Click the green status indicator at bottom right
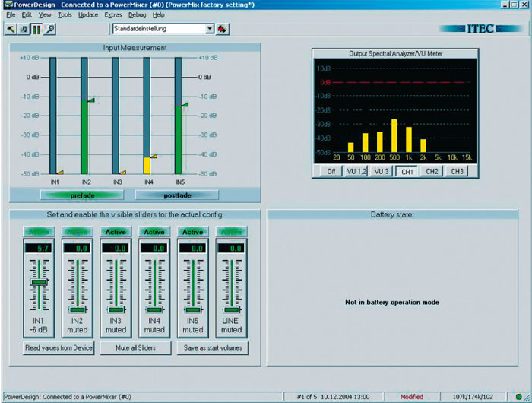The height and width of the screenshot is (403, 532). [x=518, y=397]
